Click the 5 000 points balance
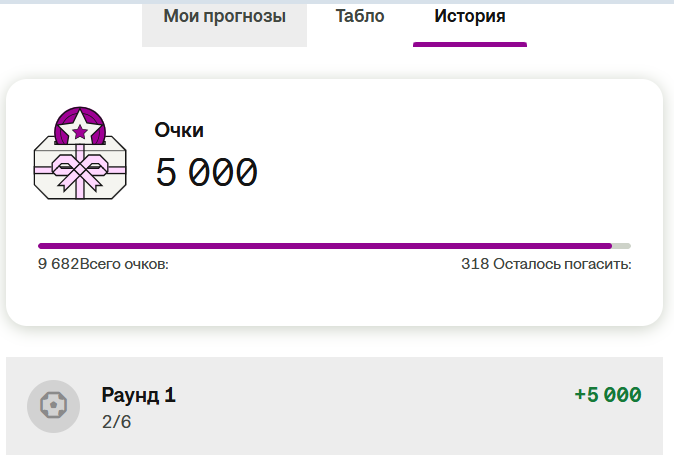The height and width of the screenshot is (466, 674). (206, 174)
